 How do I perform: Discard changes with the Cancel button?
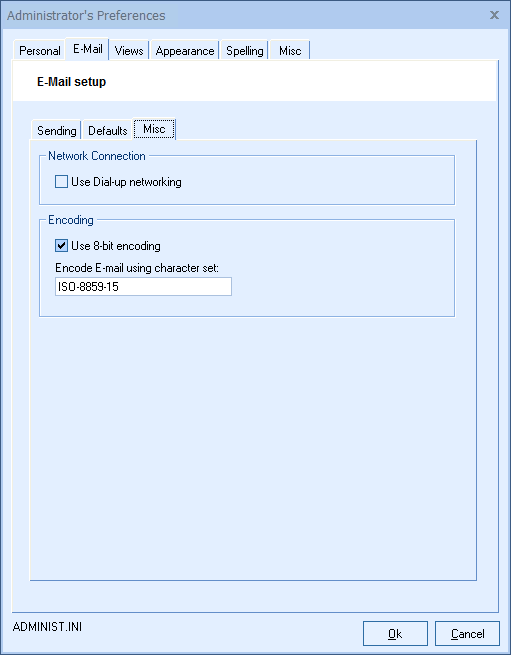pos(467,634)
